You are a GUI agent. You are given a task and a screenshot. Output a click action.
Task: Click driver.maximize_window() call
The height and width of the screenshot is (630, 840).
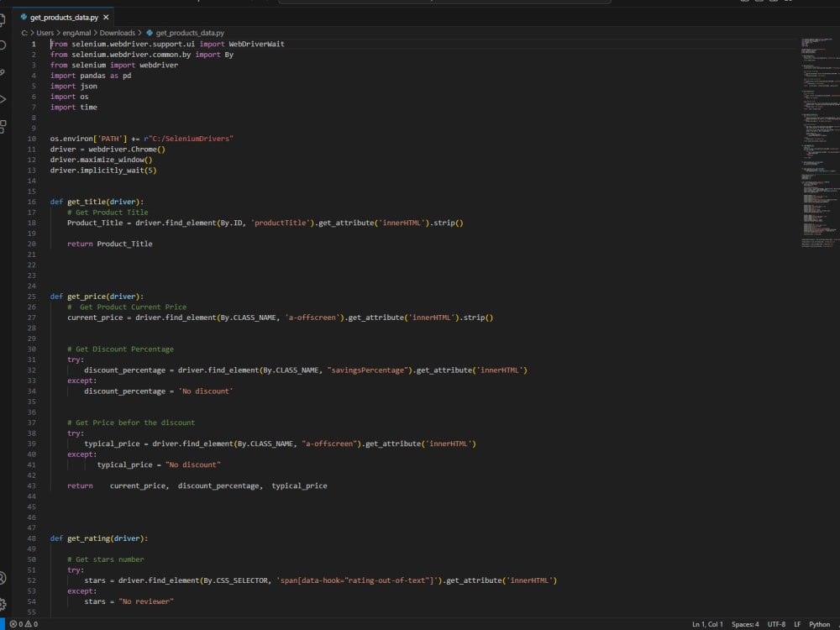pyautogui.click(x=102, y=160)
